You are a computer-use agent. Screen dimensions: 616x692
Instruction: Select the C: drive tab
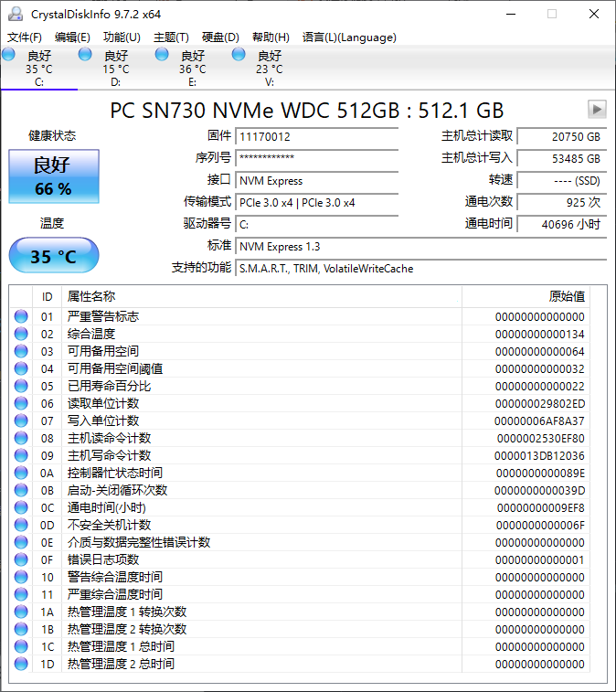pos(38,68)
